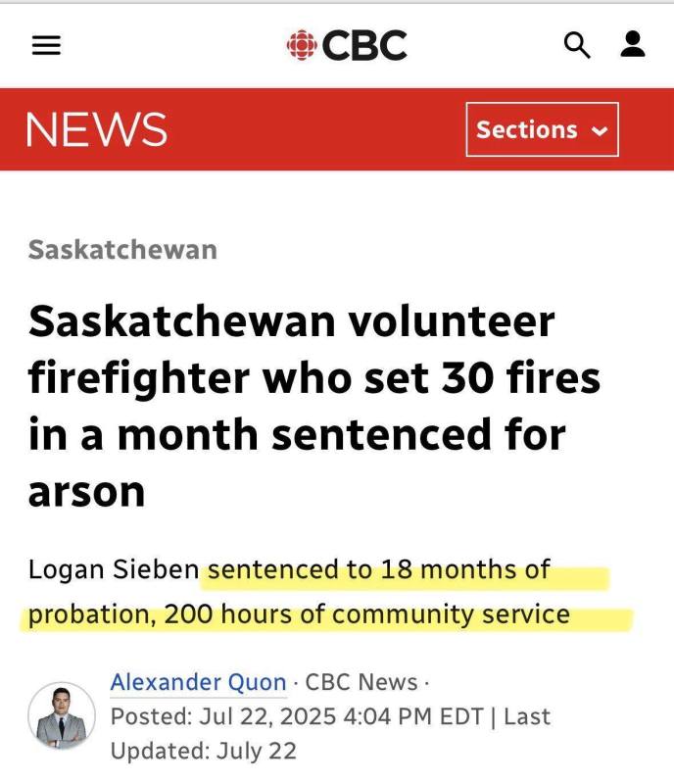Open the hamburger navigation menu

(x=46, y=45)
